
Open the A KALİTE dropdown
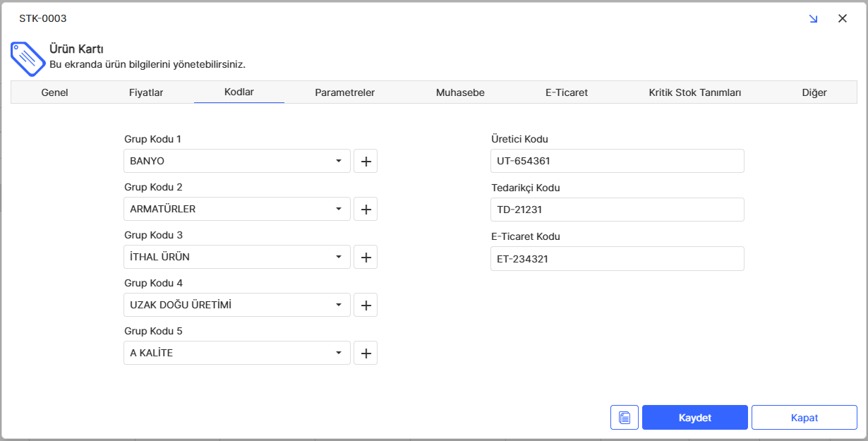(339, 353)
